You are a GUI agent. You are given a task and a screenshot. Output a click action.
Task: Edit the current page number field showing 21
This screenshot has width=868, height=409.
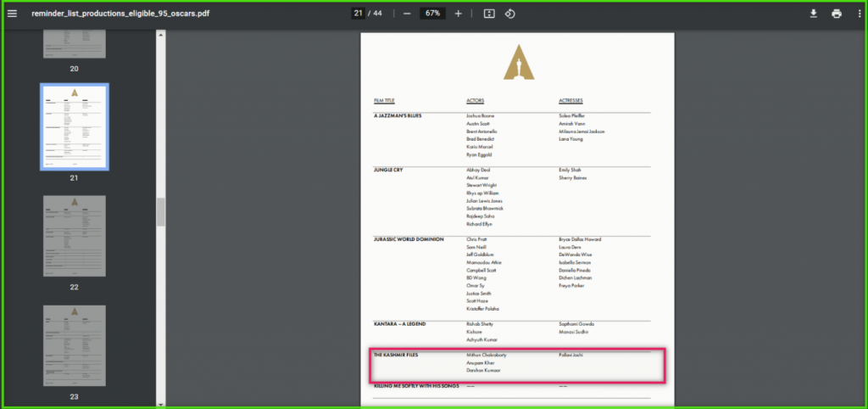(x=359, y=14)
